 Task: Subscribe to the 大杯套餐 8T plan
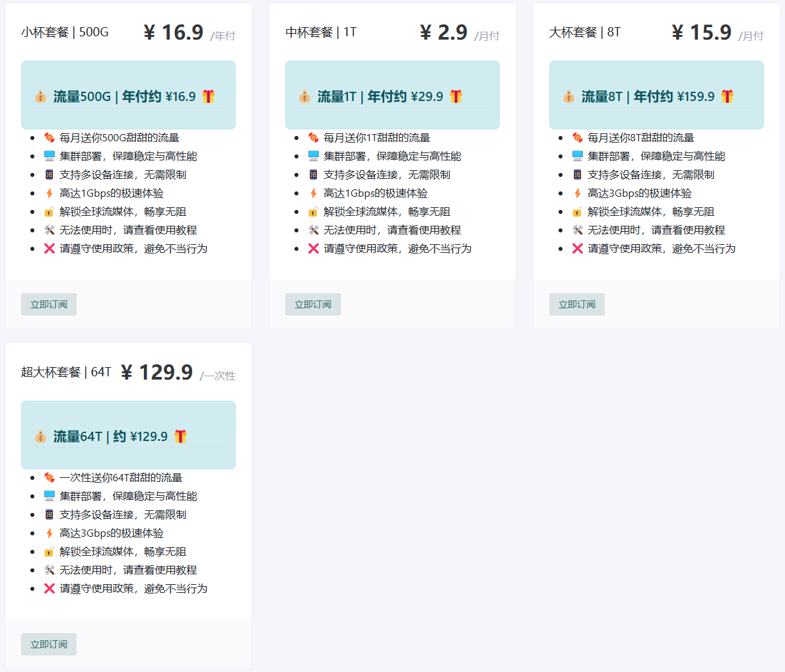pos(577,304)
